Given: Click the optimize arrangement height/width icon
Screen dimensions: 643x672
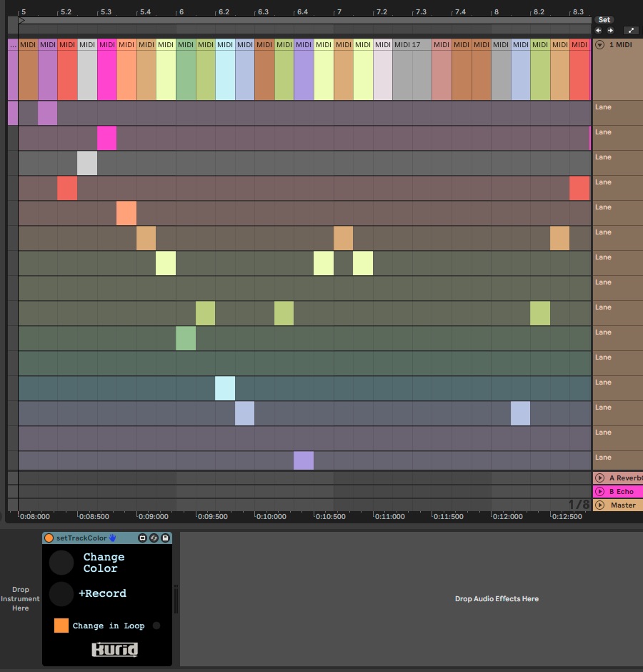Looking at the screenshot, I should click(630, 31).
